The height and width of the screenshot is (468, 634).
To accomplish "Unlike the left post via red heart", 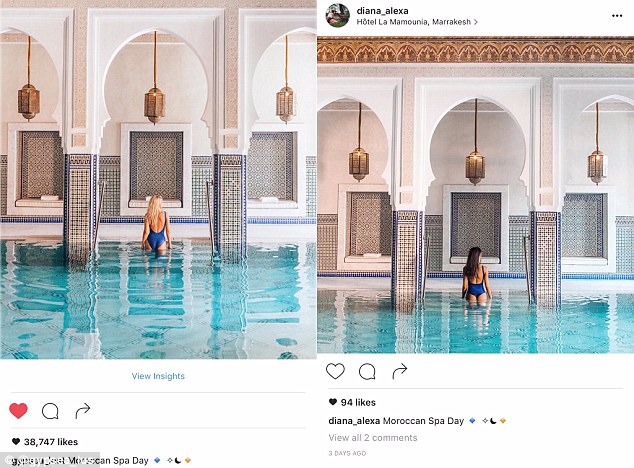I will 18,411.
